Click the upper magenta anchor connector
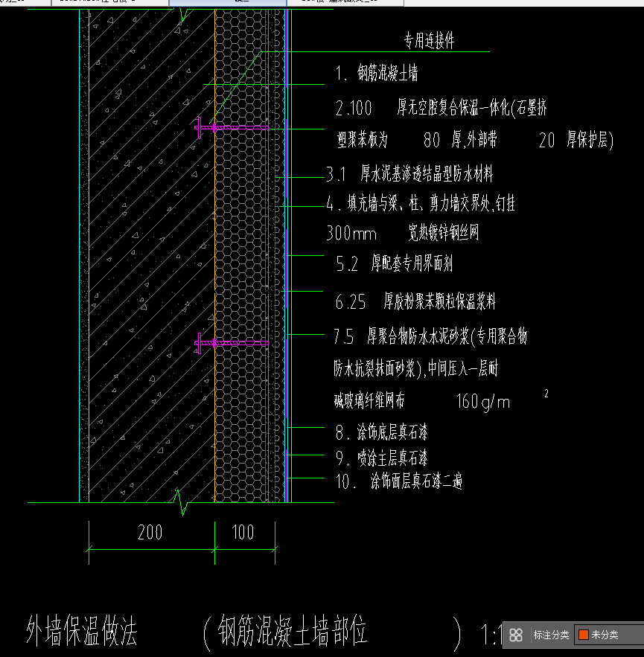The image size is (644, 657). click(x=231, y=127)
